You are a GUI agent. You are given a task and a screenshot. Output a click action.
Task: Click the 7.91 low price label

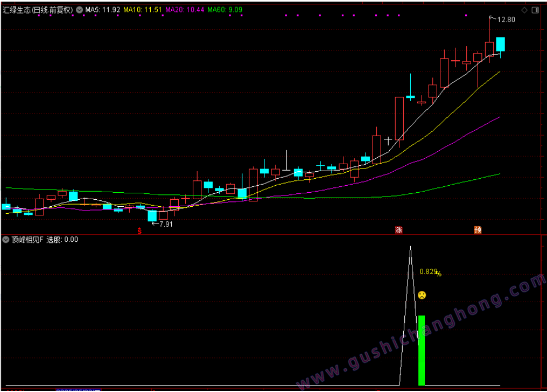pyautogui.click(x=166, y=224)
